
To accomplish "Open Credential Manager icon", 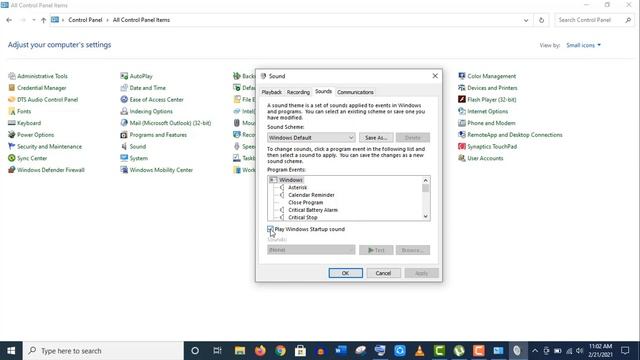I will point(12,88).
